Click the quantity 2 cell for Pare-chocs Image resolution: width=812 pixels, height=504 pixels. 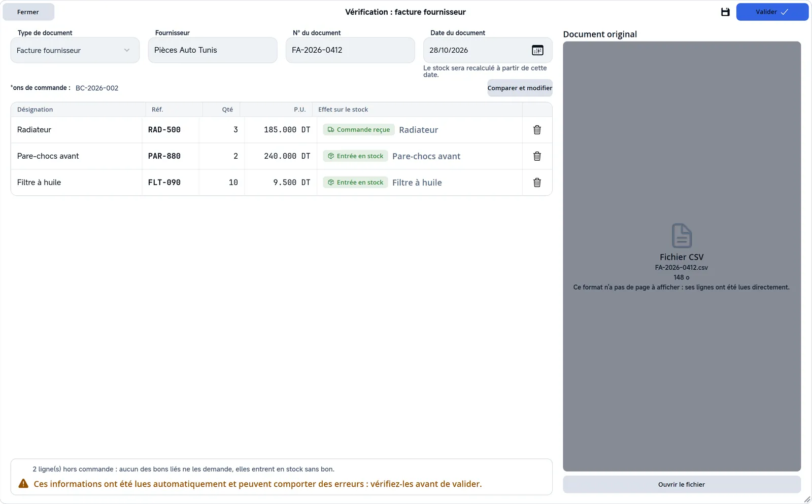[222, 156]
